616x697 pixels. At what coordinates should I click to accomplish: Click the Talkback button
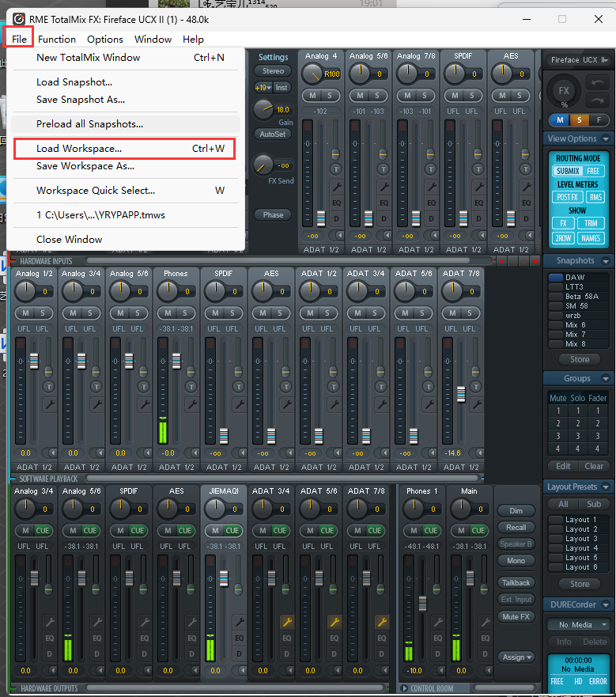click(x=516, y=583)
